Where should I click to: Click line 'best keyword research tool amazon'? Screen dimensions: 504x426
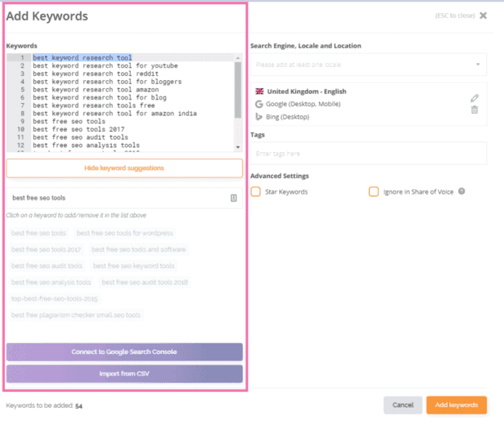click(96, 89)
